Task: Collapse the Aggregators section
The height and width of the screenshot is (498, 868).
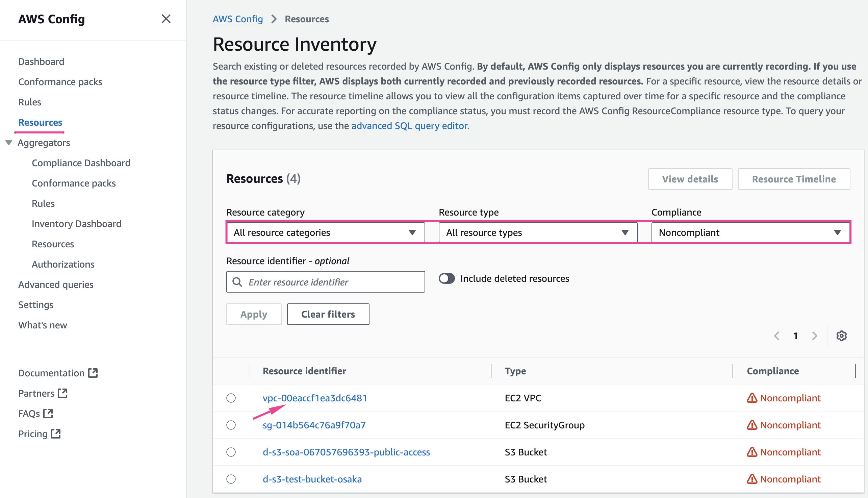Action: tap(9, 143)
